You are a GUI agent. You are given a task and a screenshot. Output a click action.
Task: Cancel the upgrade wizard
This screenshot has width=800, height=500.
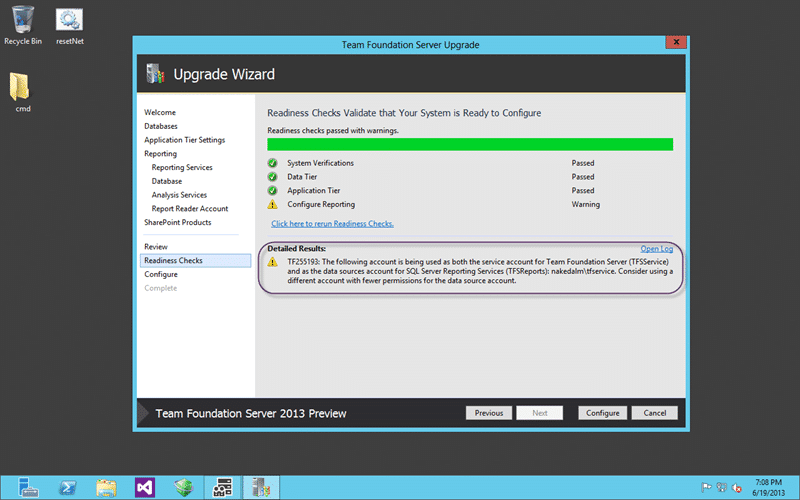(655, 413)
